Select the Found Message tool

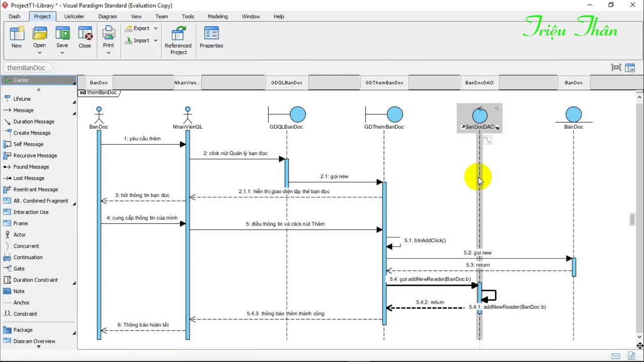[x=31, y=167]
